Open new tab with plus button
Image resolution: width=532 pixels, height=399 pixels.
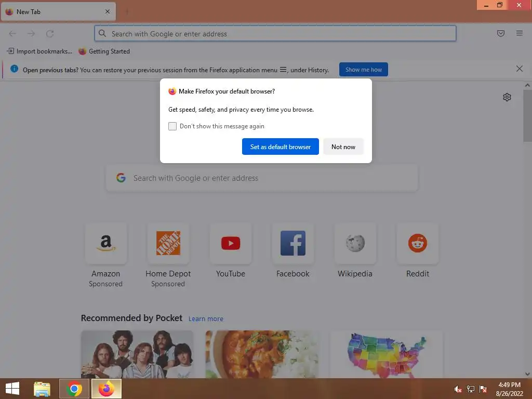point(127,12)
